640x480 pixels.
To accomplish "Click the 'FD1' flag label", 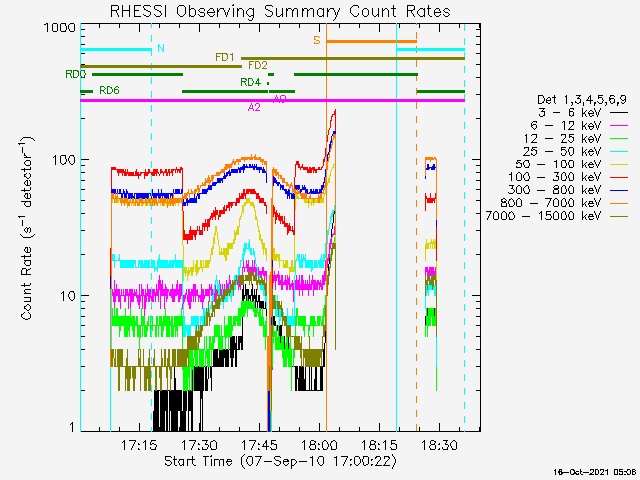I will click(225, 57).
